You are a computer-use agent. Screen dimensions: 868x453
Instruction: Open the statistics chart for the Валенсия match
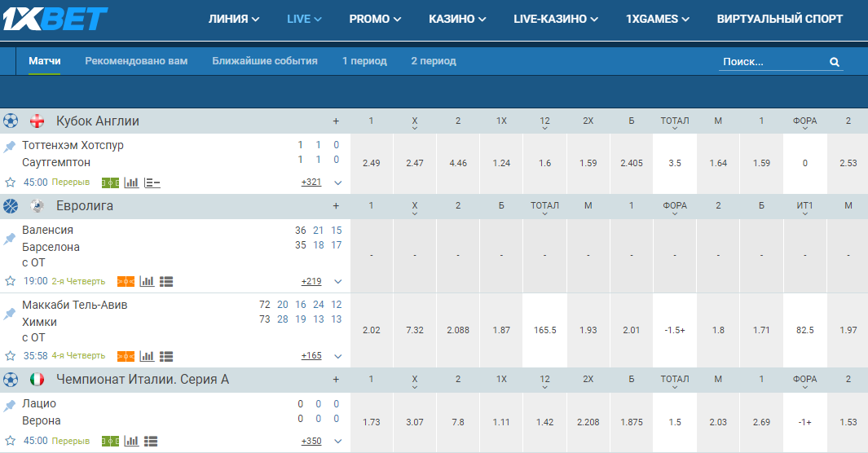(147, 282)
